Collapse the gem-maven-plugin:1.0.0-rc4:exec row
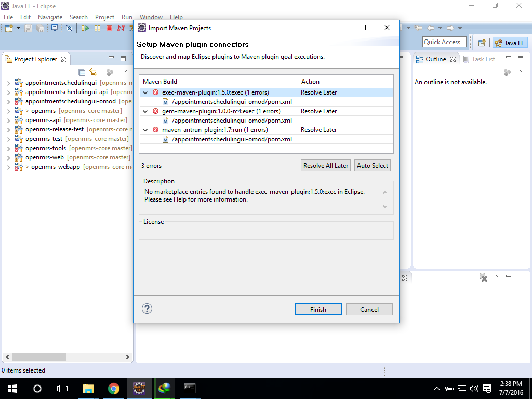 pos(145,111)
